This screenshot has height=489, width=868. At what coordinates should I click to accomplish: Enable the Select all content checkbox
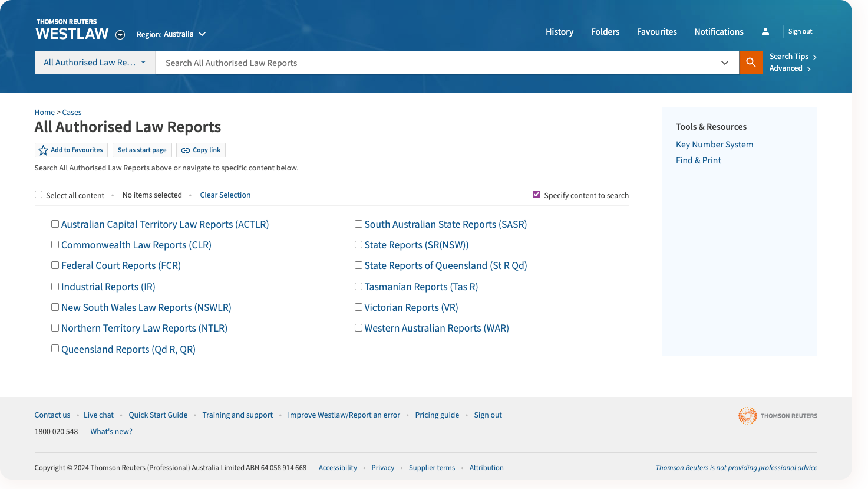pos(38,194)
